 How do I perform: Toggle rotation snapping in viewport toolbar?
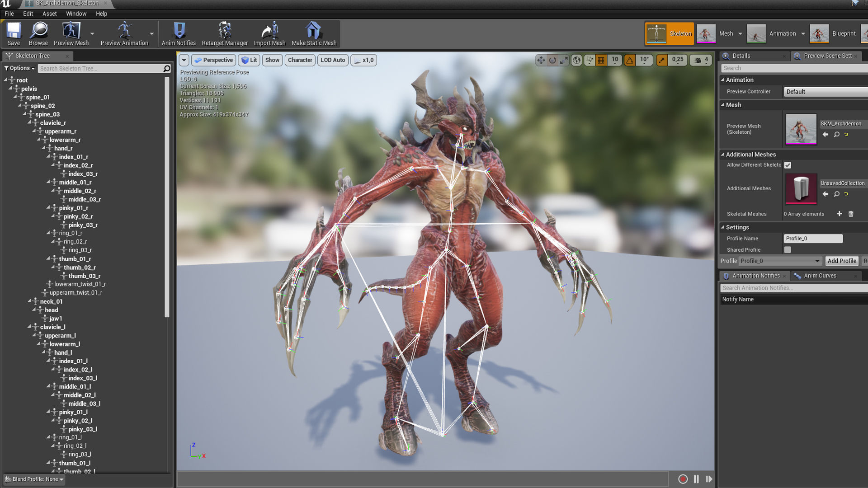point(630,60)
